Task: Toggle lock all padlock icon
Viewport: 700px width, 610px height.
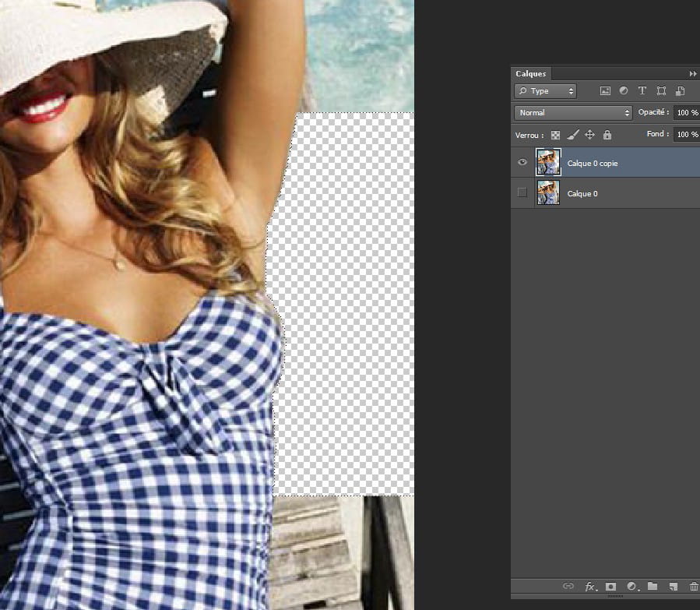Action: coord(607,135)
